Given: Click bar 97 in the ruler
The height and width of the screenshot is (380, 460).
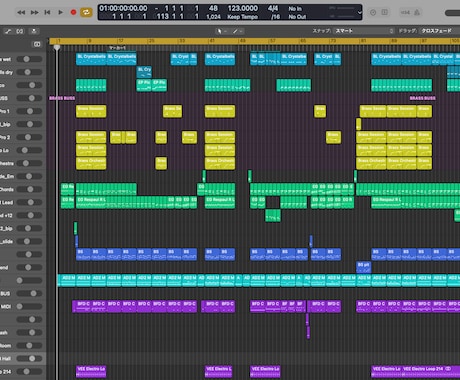Looking at the screenshot, I should click(x=424, y=41).
